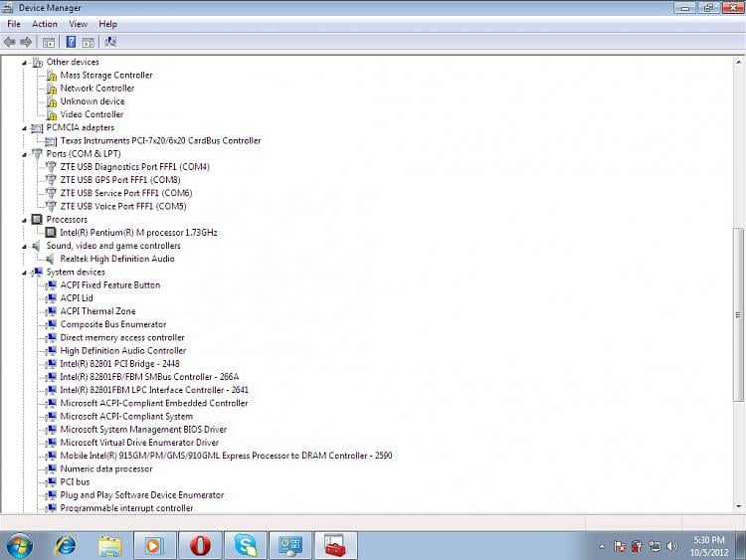
Task: Select Microsoft Virtual Drive Enumerator Driver
Action: pos(139,443)
